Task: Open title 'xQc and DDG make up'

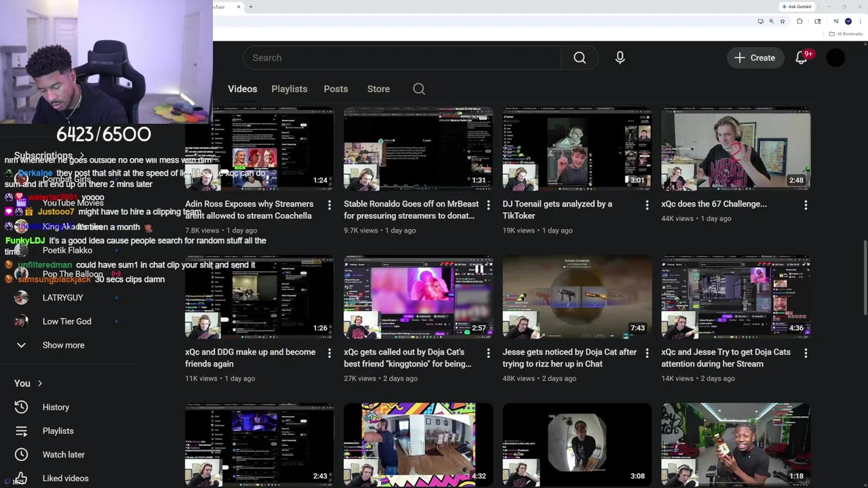Action: coord(250,358)
